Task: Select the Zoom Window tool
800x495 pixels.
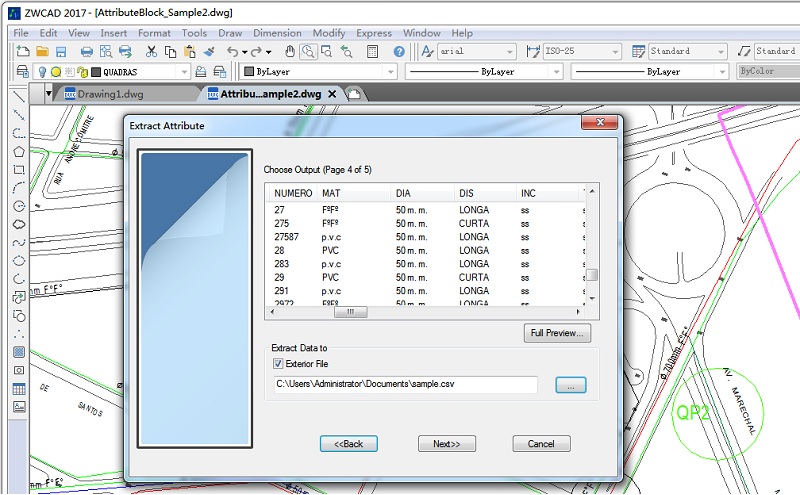Action: (x=327, y=51)
